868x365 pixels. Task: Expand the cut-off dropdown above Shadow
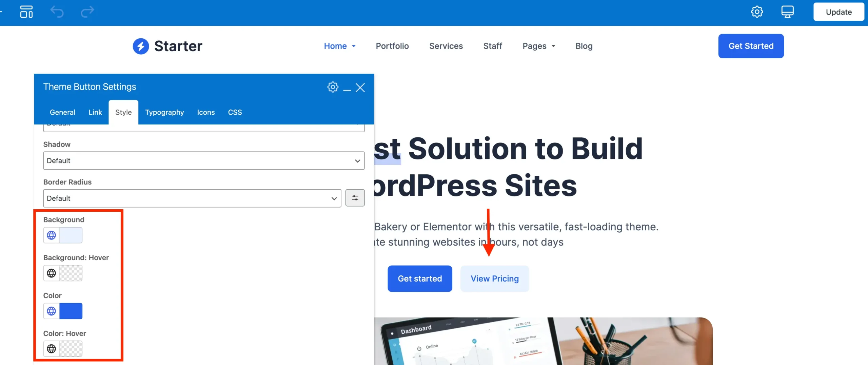point(204,128)
